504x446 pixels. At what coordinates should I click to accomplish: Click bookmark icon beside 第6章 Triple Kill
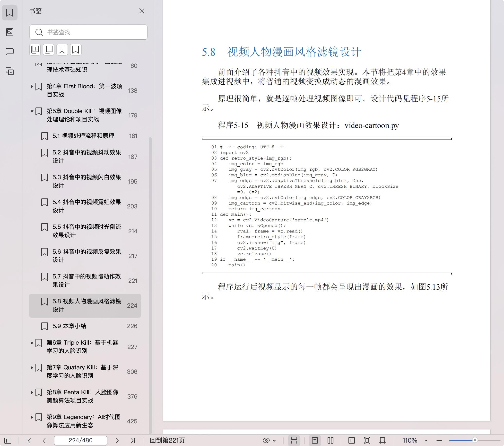[39, 343]
